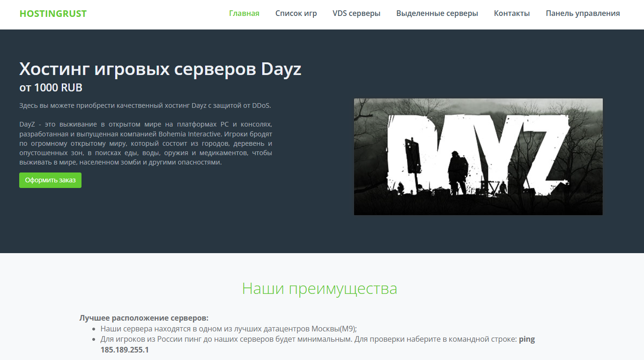Open VDS серверы section
This screenshot has width=644, height=360.
(356, 13)
